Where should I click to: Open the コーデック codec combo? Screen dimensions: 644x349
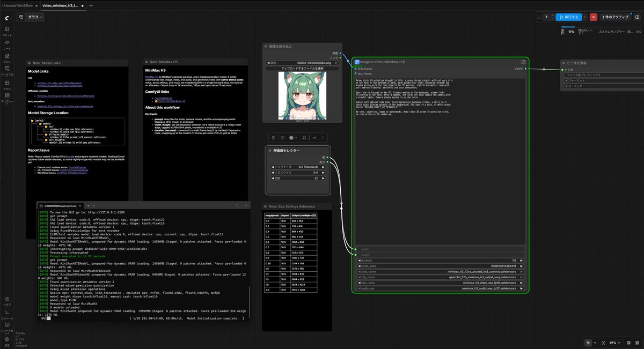604,86
